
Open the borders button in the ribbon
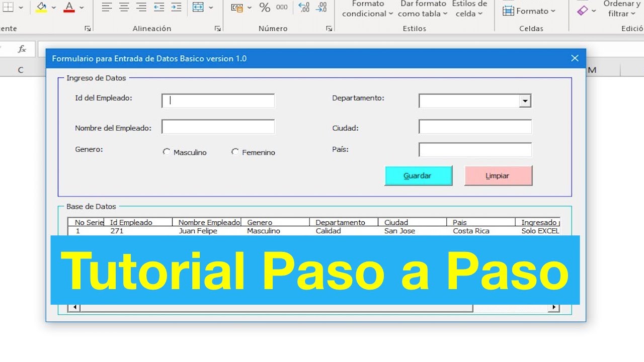coord(8,7)
